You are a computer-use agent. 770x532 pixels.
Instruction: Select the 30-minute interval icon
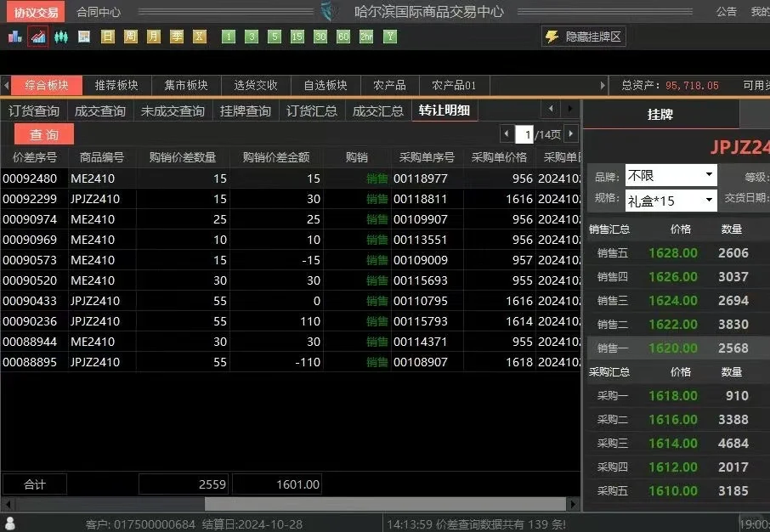point(322,37)
